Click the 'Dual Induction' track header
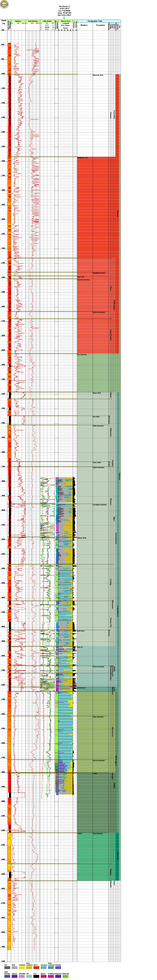This screenshot has height=980, width=157. point(33,21)
